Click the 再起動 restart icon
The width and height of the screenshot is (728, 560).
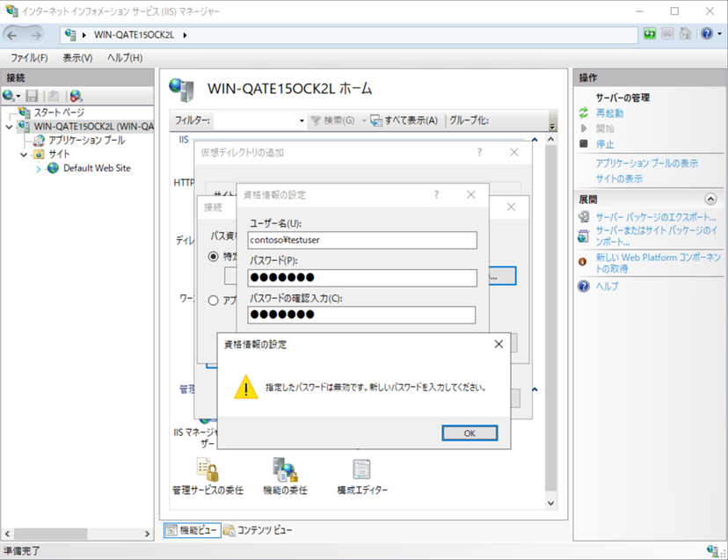(584, 113)
